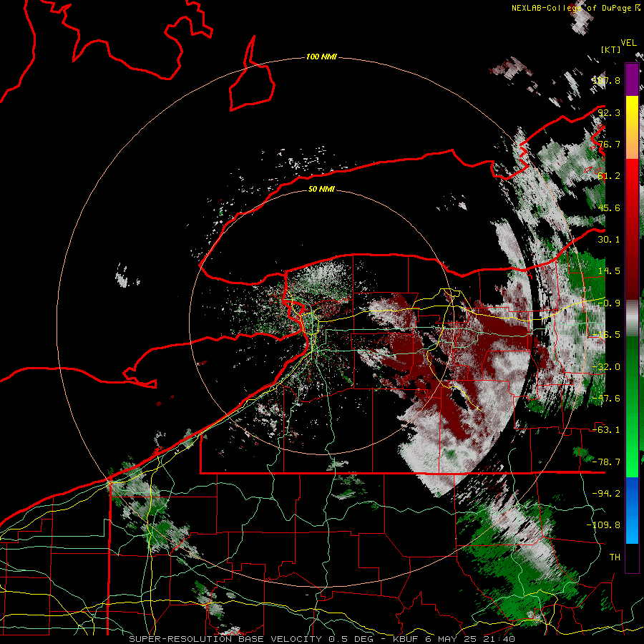Viewport: 644px width, 644px height.
Task: Pick the gray near-zero segment of the color scale
Action: tap(632, 318)
